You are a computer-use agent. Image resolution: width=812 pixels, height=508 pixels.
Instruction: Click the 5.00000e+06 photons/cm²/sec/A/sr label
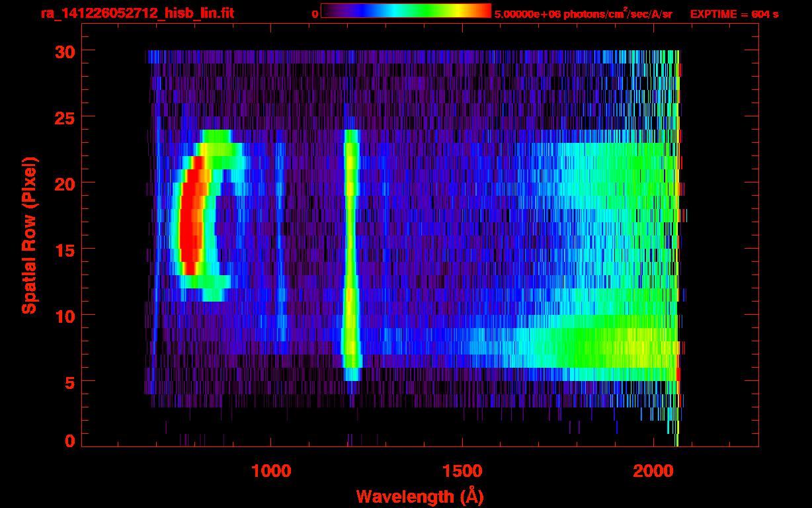(x=583, y=14)
